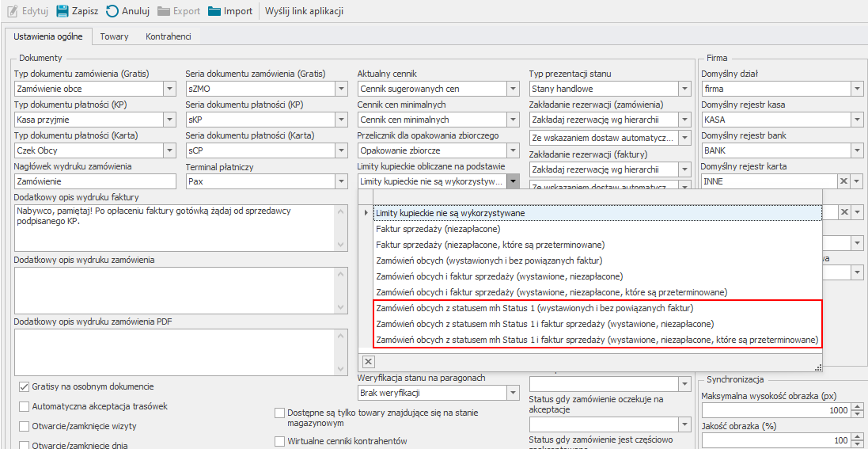Click the Zapisz save icon
The height and width of the screenshot is (449, 868).
pos(63,11)
